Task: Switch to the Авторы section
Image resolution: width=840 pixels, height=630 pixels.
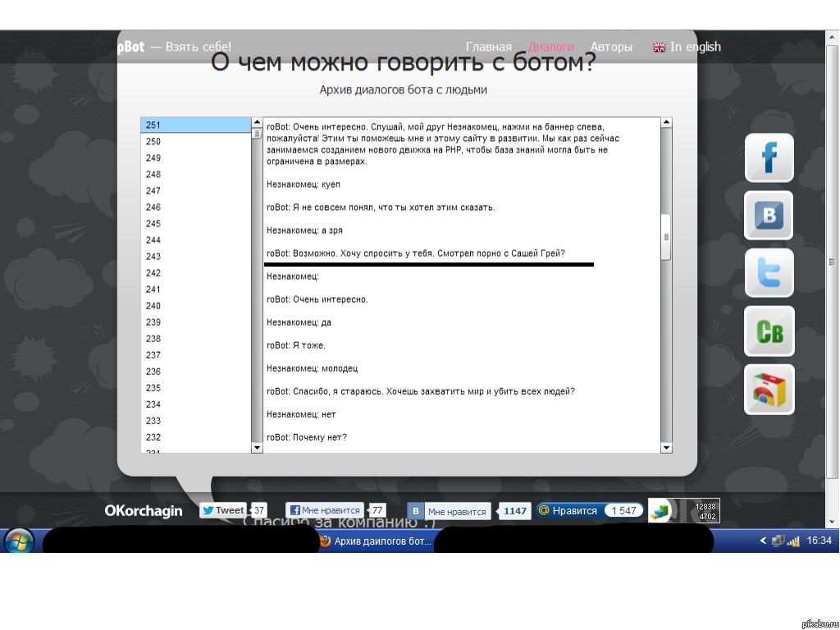Action: (x=611, y=47)
